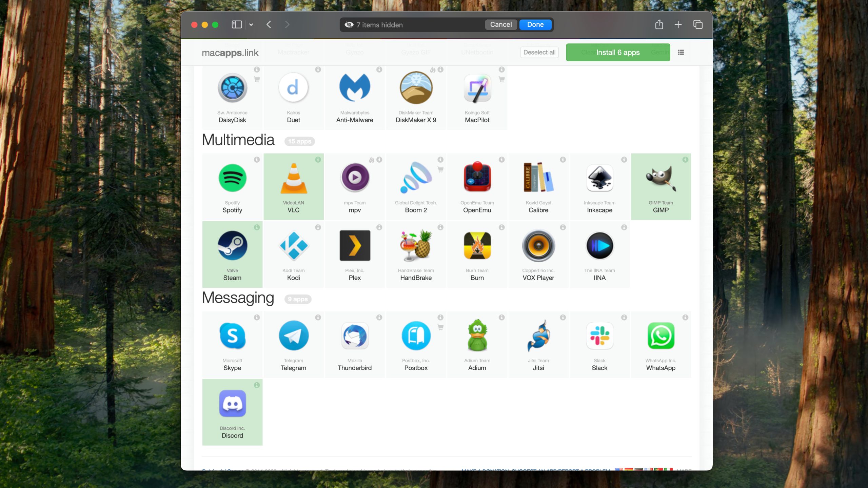This screenshot has height=488, width=868.
Task: Toggle the Safari sidebar
Action: point(237,24)
